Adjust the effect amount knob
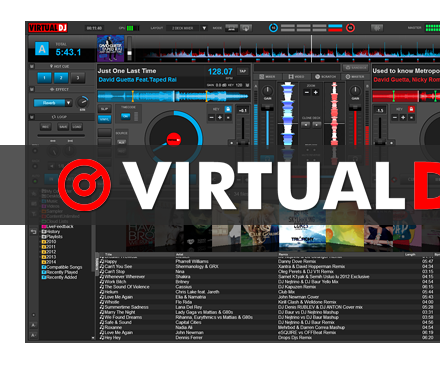The width and height of the screenshot is (440, 367). [82, 101]
